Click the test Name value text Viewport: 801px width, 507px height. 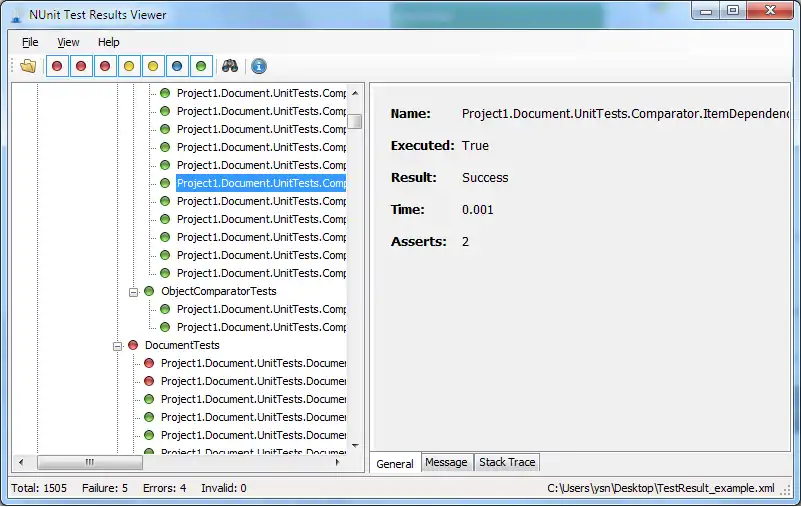pyautogui.click(x=625, y=113)
